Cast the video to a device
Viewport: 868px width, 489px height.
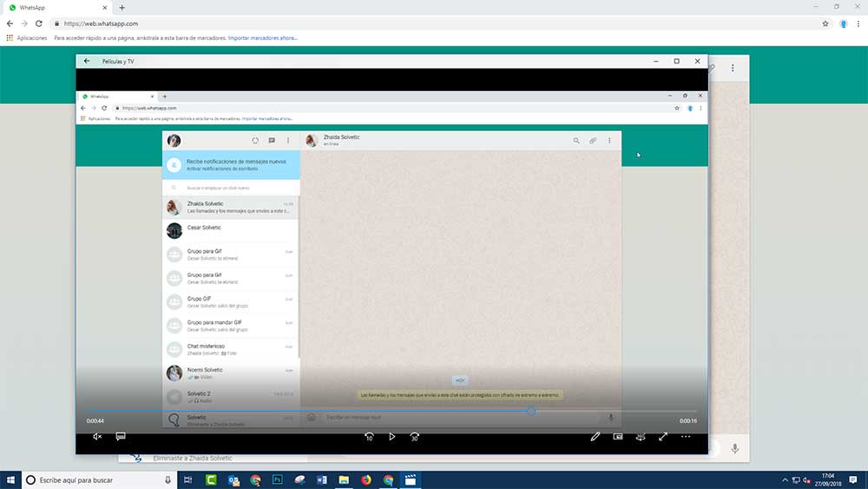coord(641,436)
